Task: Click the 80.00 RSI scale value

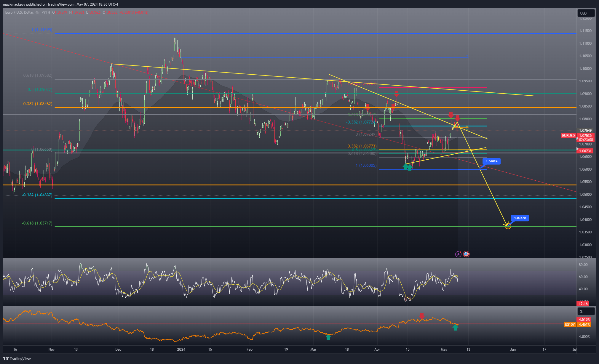Action: [x=583, y=265]
